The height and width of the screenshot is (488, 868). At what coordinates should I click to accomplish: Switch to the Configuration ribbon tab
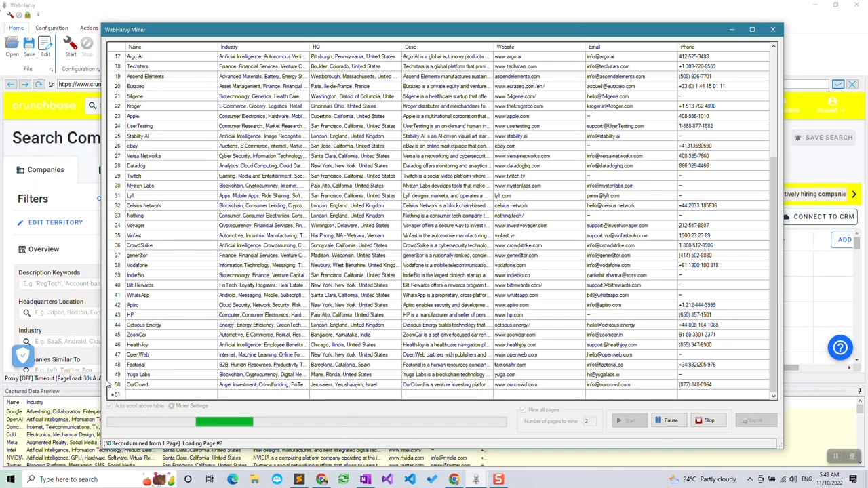click(52, 28)
